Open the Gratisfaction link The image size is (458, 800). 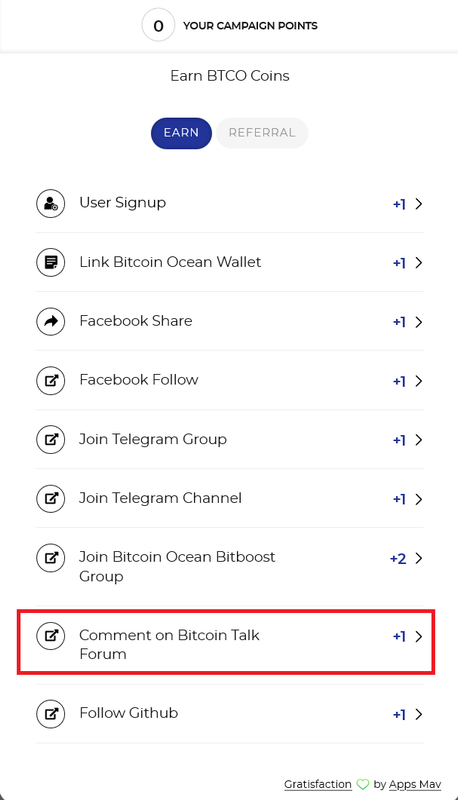click(x=318, y=784)
